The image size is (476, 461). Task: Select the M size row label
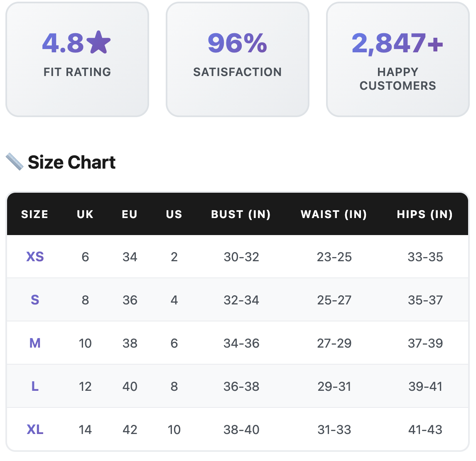(35, 343)
